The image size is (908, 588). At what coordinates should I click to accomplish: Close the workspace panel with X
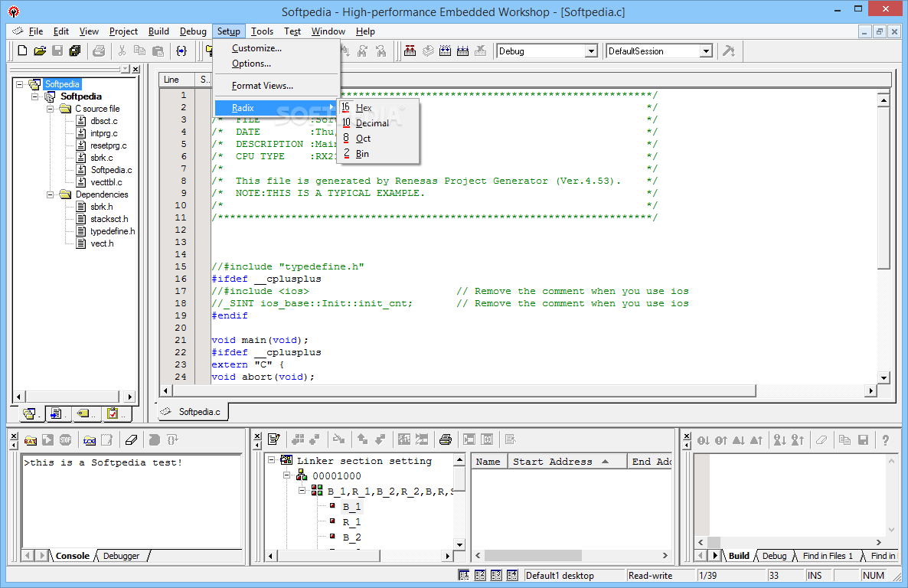tap(136, 70)
